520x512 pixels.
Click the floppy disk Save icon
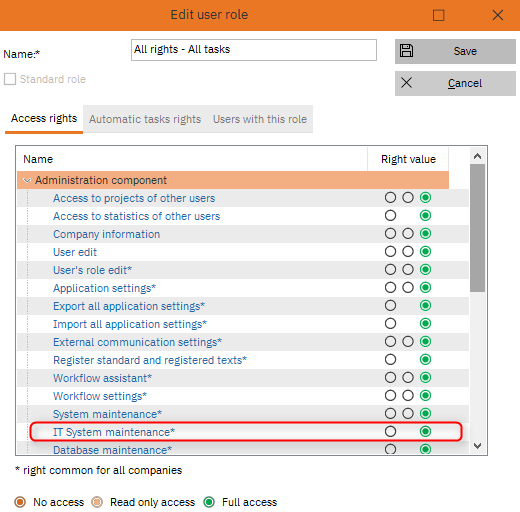click(406, 51)
